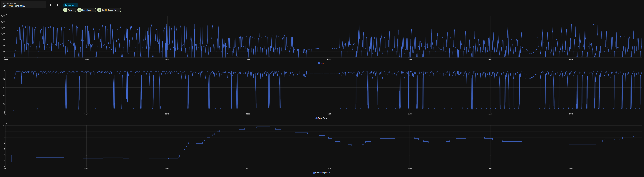Remove the Power Factor target chip
Image resolution: width=644 pixels, height=177 pixels.
pyautogui.click(x=94, y=10)
